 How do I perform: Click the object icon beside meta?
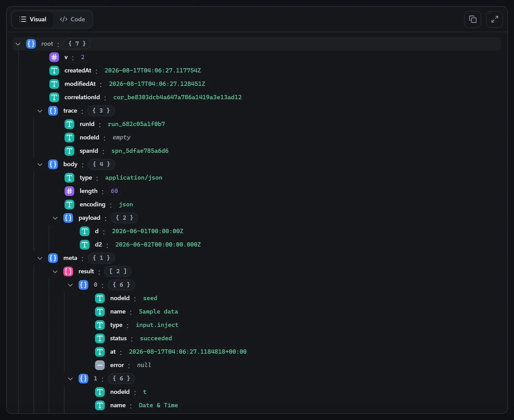click(53, 258)
